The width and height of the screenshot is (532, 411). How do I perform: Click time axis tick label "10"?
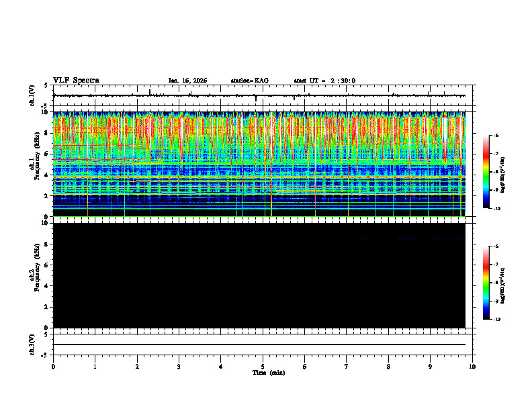click(x=472, y=367)
